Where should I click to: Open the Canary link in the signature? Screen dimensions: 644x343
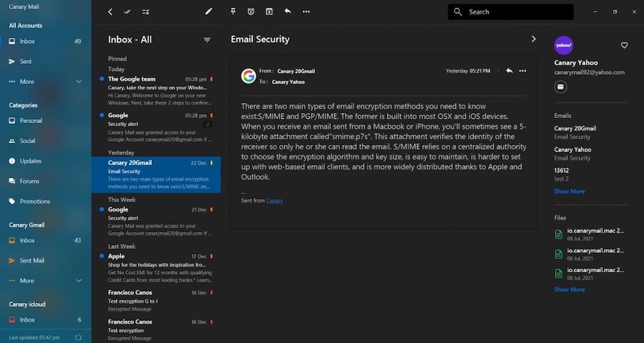click(x=275, y=201)
